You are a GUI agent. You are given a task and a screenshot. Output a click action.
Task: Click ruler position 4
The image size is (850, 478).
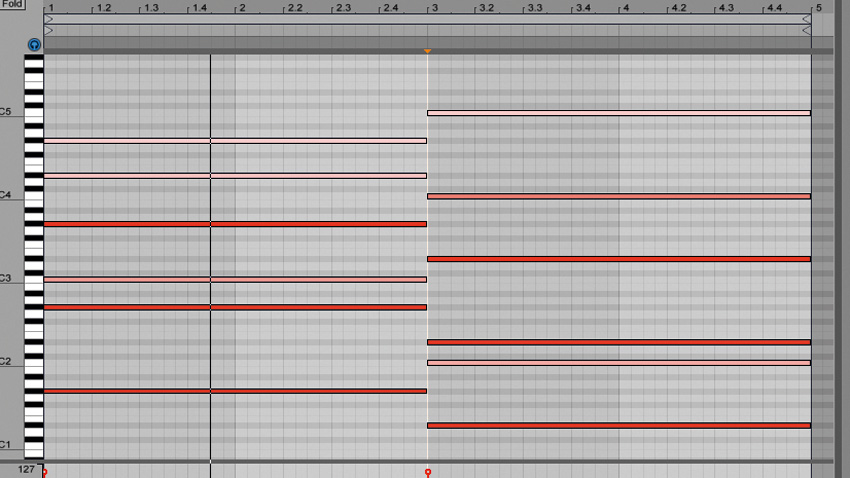point(626,8)
